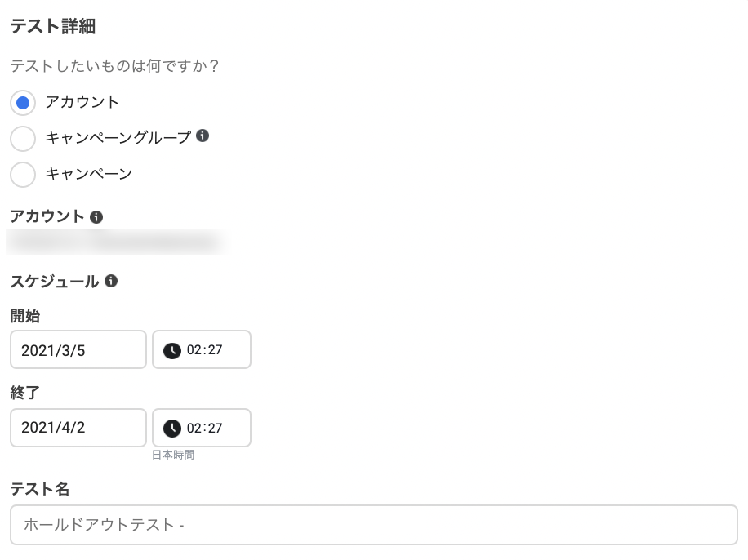Click info icon beside キャンペーングループ
The height and width of the screenshot is (560, 748).
click(203, 136)
